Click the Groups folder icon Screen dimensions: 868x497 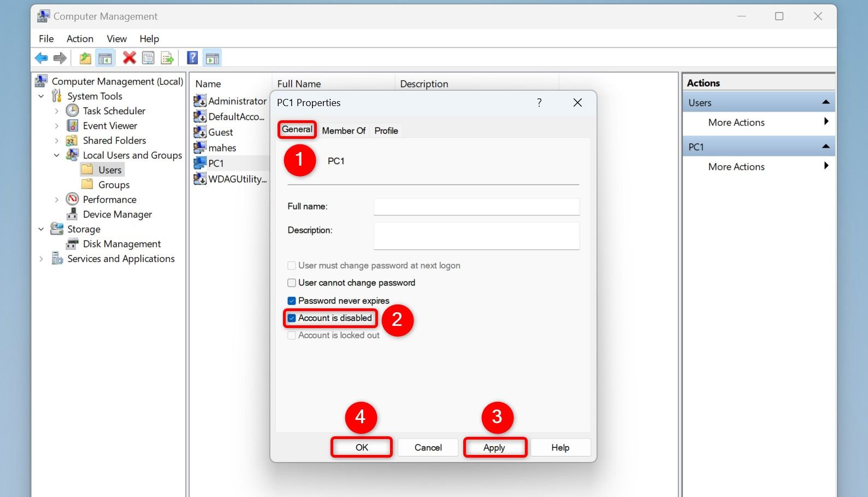coord(87,184)
